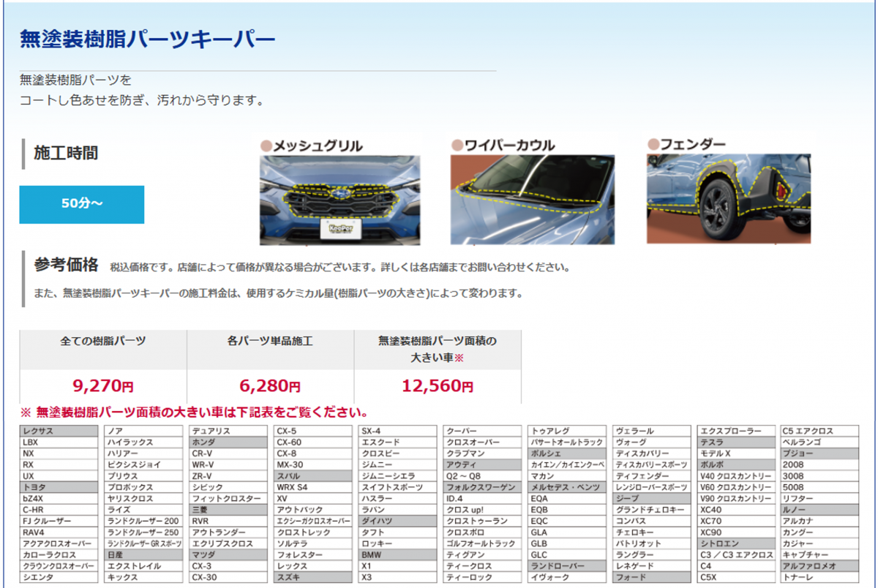This screenshot has height=588, width=878.
Task: Click the blue 50分〜 time button
Action: coord(82,204)
